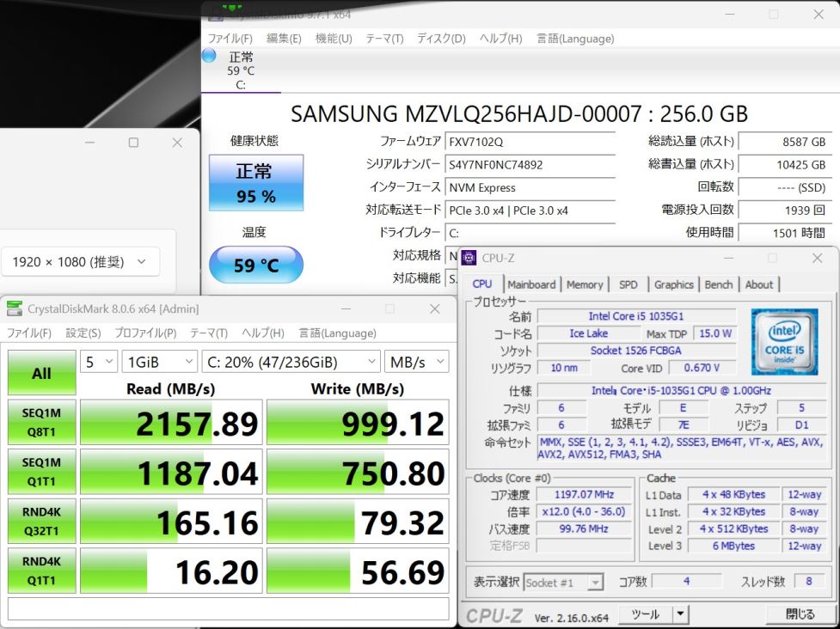Switch to the Memory tab in CPU-Z
The width and height of the screenshot is (840, 629).
coord(585,284)
